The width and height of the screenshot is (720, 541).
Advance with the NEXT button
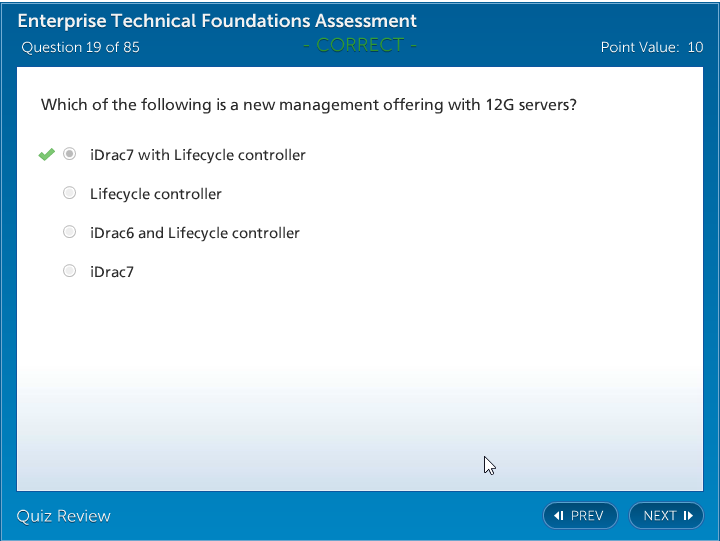pyautogui.click(x=666, y=516)
